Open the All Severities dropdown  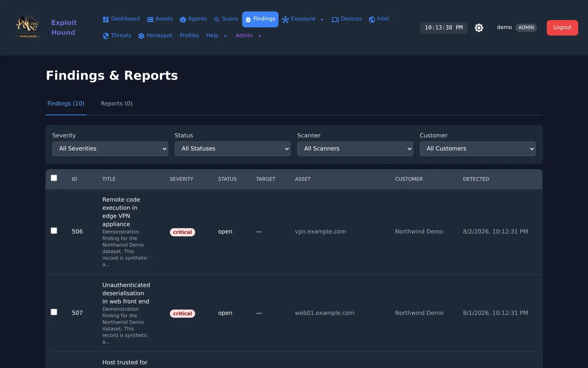pyautogui.click(x=110, y=149)
